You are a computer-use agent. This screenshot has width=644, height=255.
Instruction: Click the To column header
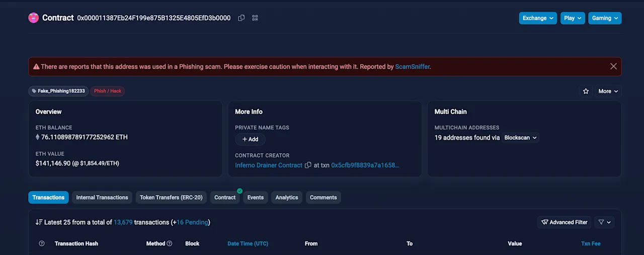coord(410,243)
